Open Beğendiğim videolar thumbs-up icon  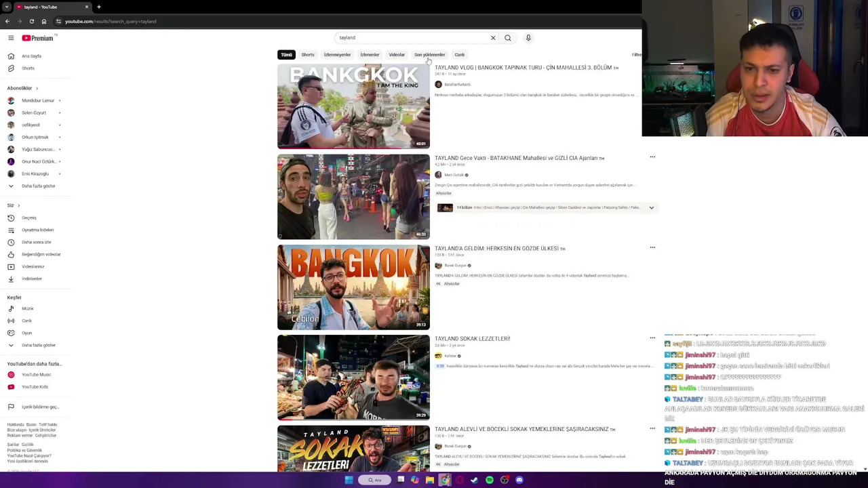tap(11, 254)
